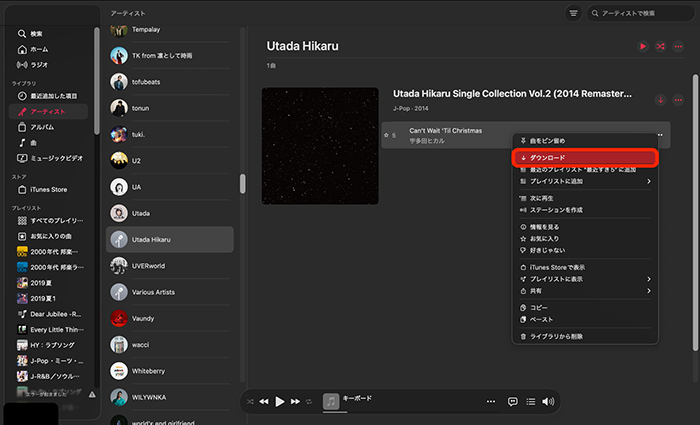Image resolution: width=700 pixels, height=425 pixels.
Task: Choose Pin Song from context menu
Action: coord(585,141)
